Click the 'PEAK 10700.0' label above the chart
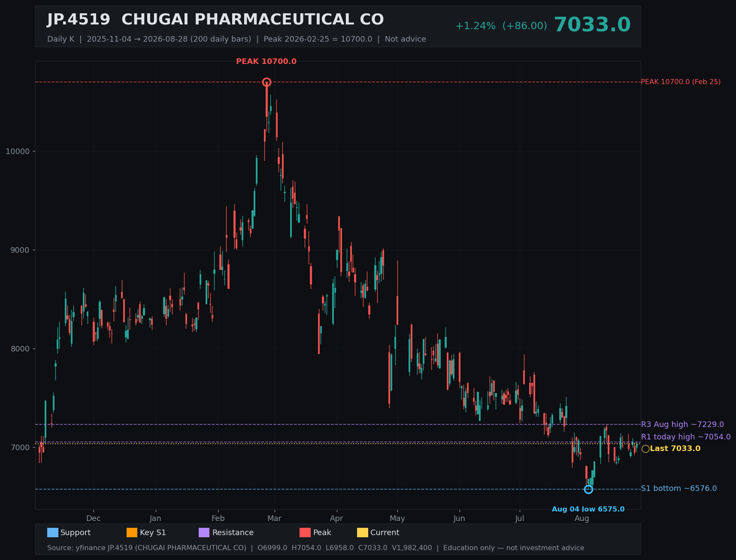 pyautogui.click(x=266, y=61)
